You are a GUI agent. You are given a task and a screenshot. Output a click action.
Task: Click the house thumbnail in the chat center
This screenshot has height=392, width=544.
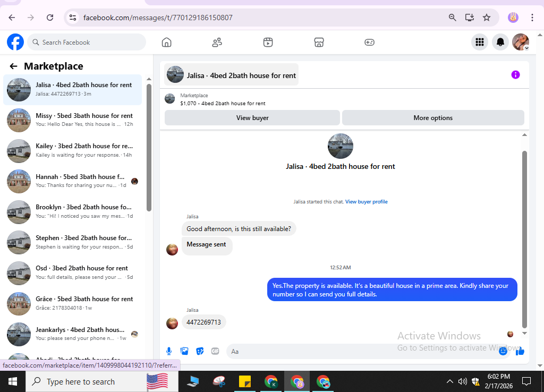[x=341, y=146]
